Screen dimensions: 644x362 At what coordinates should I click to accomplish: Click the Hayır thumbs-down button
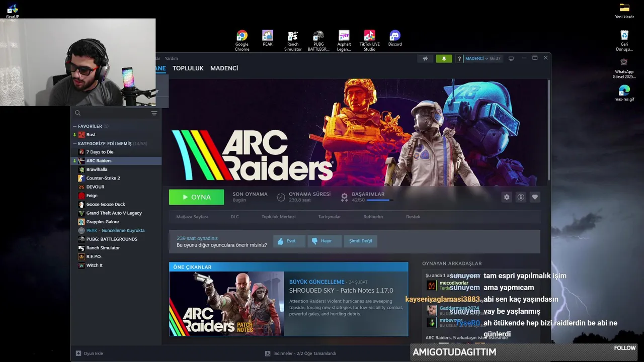point(325,241)
